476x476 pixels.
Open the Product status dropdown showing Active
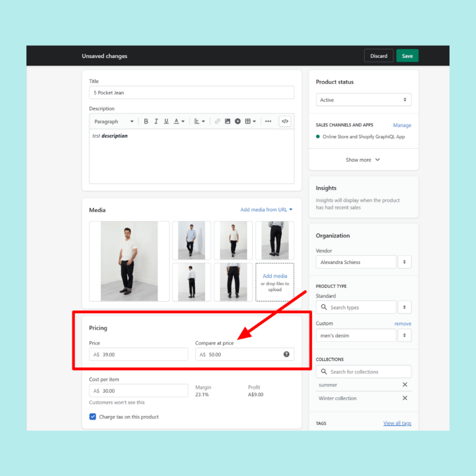[x=363, y=99]
